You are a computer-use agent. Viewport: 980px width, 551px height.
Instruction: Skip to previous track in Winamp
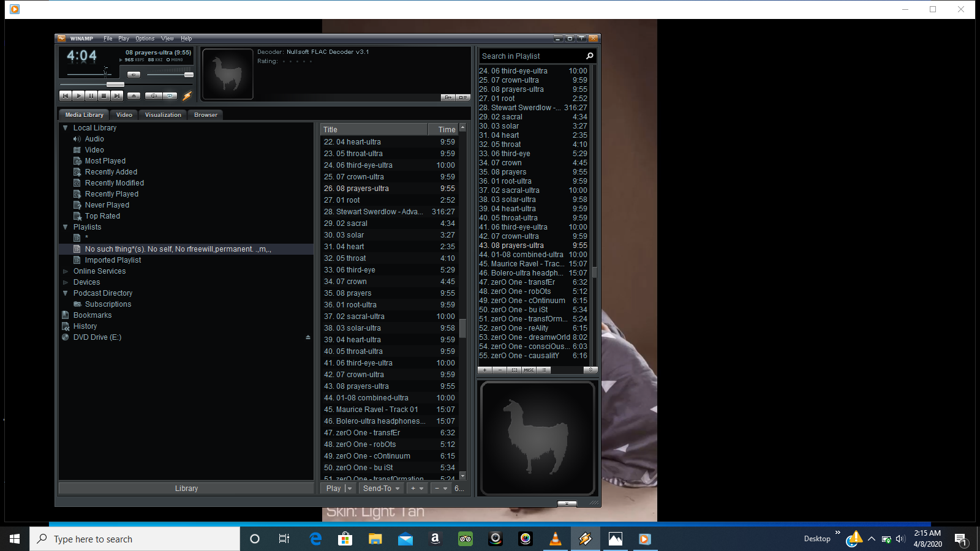point(66,96)
